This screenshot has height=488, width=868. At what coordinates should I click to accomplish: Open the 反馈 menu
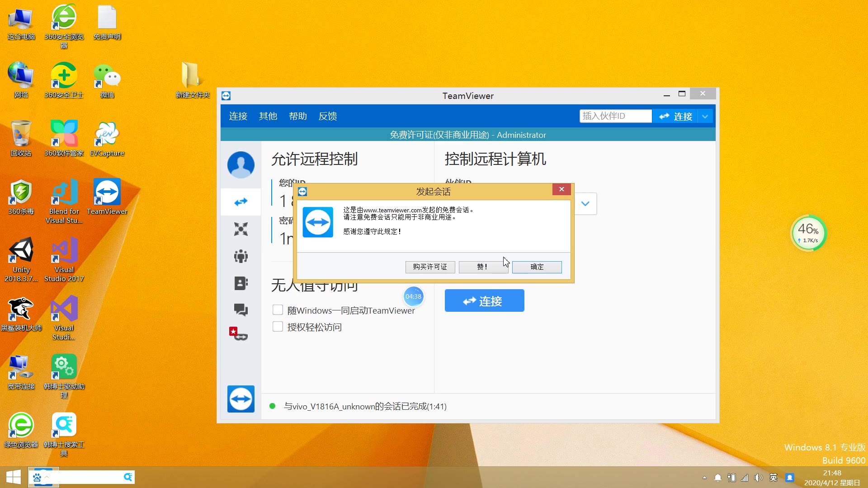328,116
